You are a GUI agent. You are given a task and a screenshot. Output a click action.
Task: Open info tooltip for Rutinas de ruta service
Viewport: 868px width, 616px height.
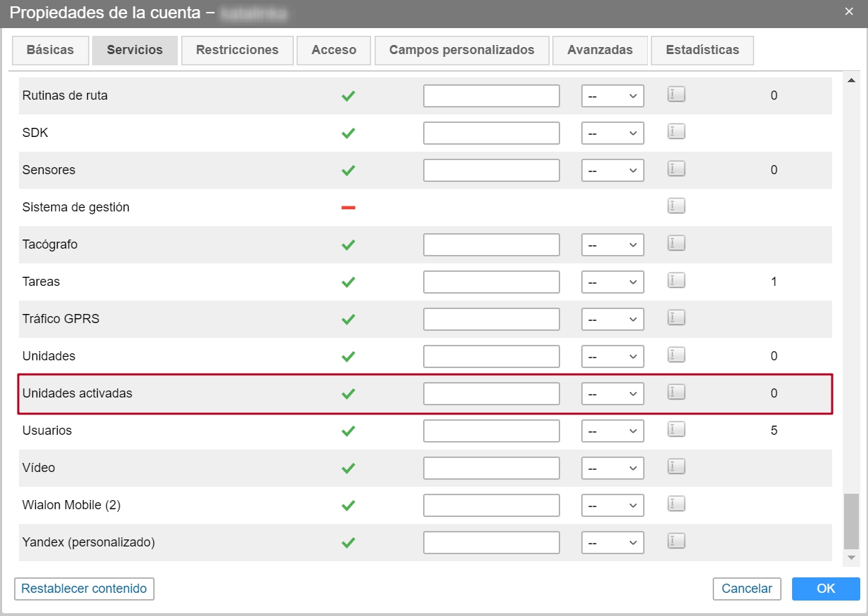tap(675, 93)
